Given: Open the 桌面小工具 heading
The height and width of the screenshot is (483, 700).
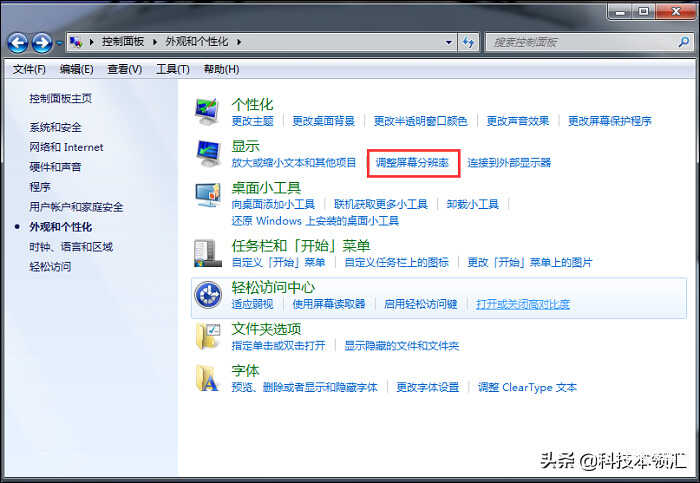Looking at the screenshot, I should click(266, 187).
